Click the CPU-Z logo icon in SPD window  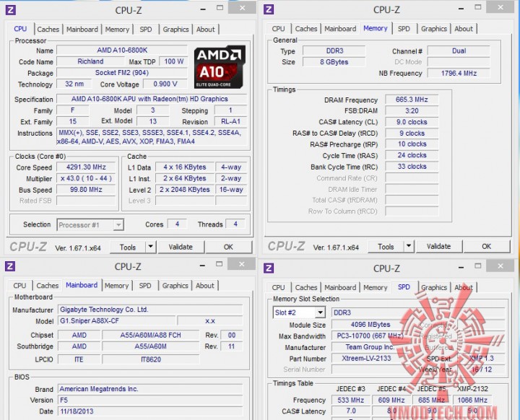point(269,268)
